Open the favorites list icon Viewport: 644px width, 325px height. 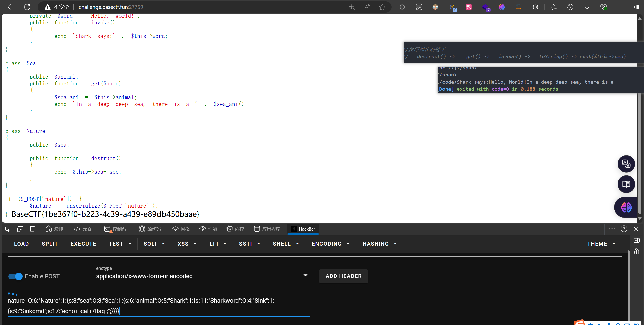(554, 7)
